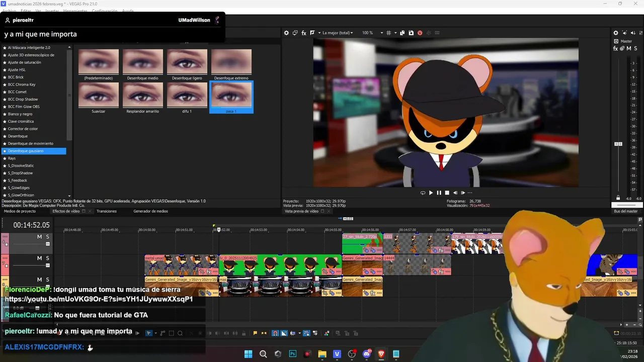This screenshot has width=644, height=362.
Task: Open Video Output FX in preview toolbar
Action: click(x=303, y=33)
